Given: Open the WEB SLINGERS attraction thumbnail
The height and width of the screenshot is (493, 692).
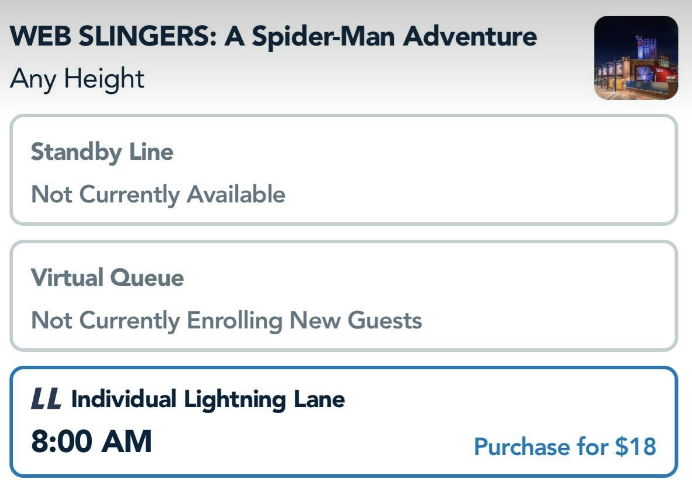Looking at the screenshot, I should (636, 58).
